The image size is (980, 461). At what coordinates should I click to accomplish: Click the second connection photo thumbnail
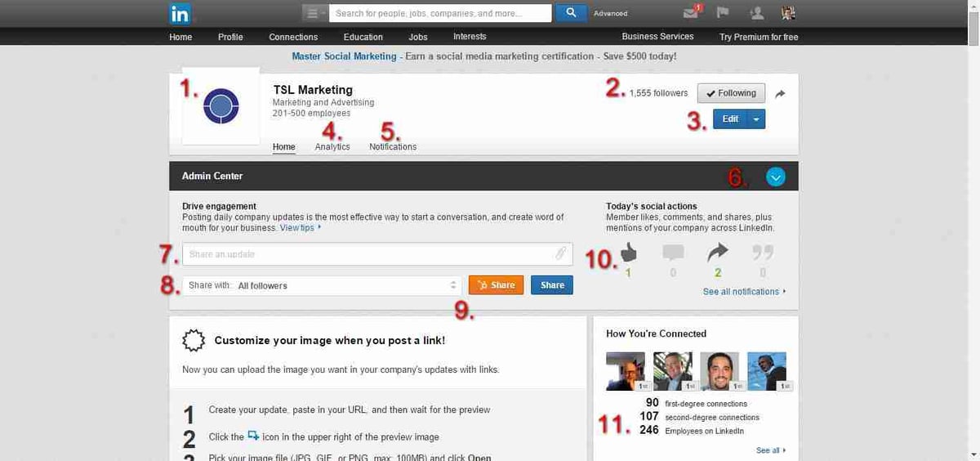(x=673, y=371)
